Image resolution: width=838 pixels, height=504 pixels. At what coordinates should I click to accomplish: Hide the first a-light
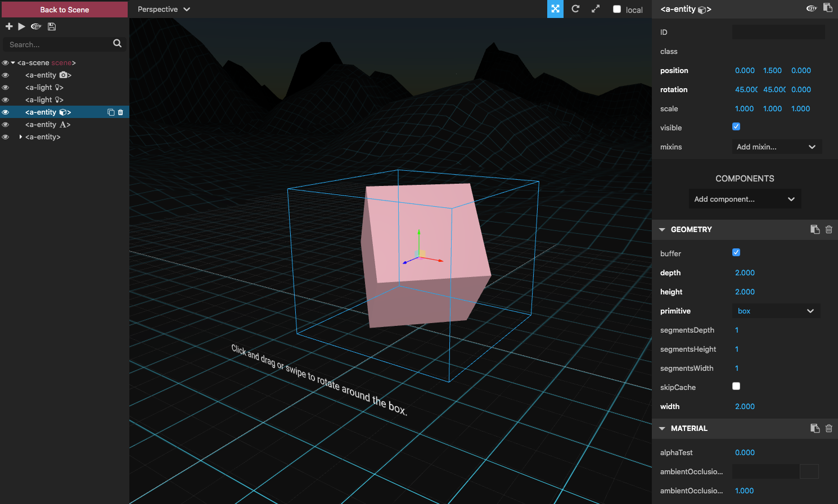[5, 88]
